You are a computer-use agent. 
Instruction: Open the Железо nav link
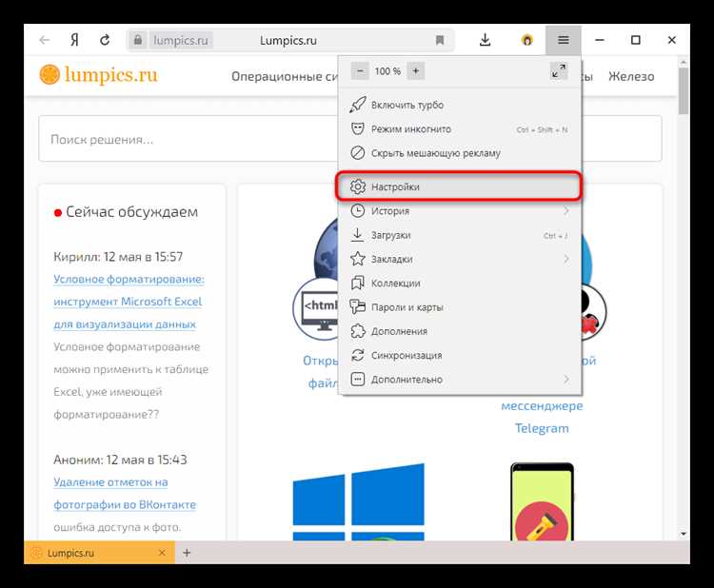pyautogui.click(x=631, y=76)
